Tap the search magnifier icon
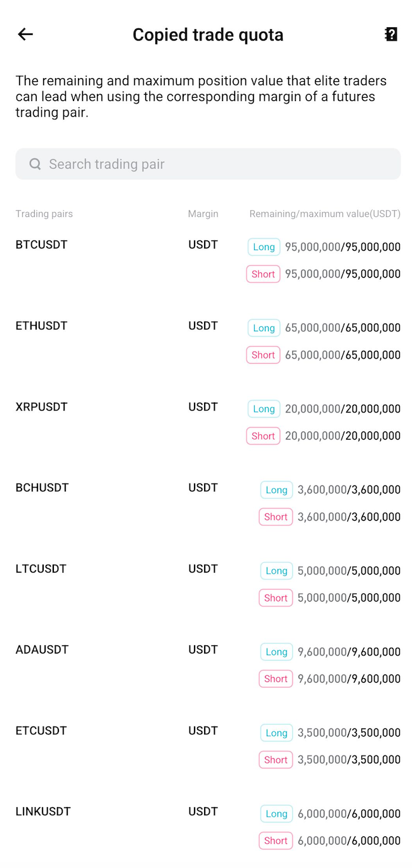Screen dimensions: 412x868 pos(35,164)
